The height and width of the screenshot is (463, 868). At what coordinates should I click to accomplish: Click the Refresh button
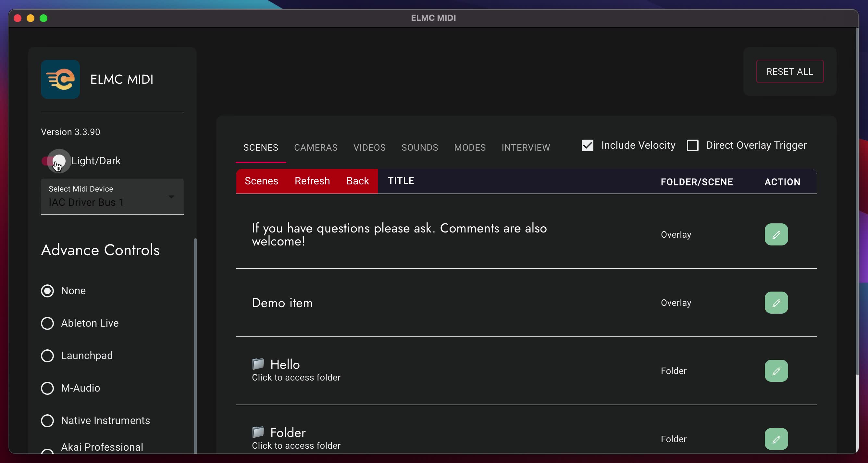coord(312,181)
